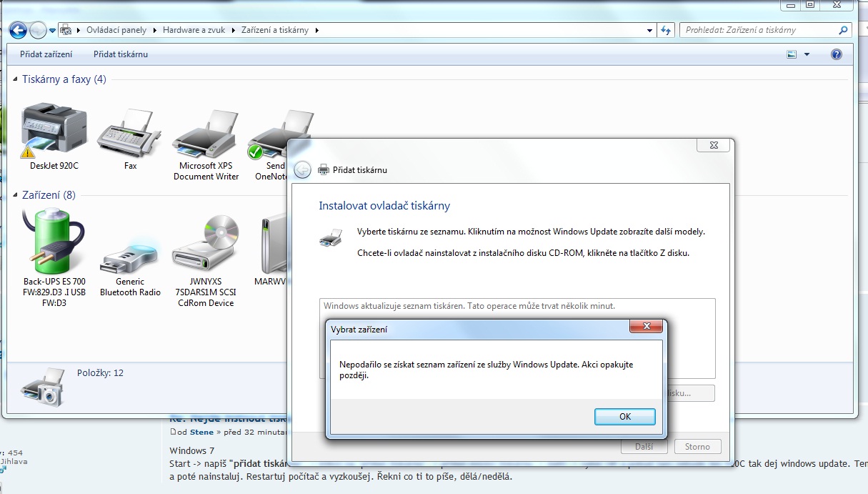Open the dropdown after Zařízení a tiskárny breadcrumb
Viewport: 868px width, 494px height.
click(317, 30)
